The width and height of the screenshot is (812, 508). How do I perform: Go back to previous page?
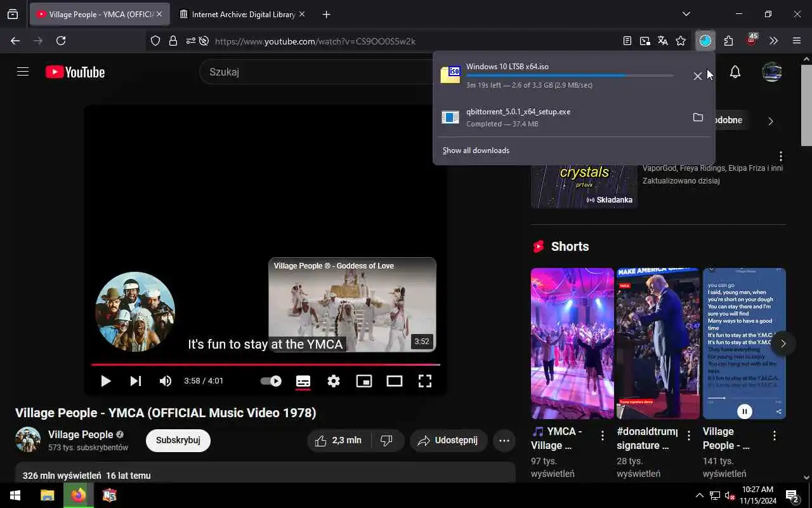(x=15, y=41)
